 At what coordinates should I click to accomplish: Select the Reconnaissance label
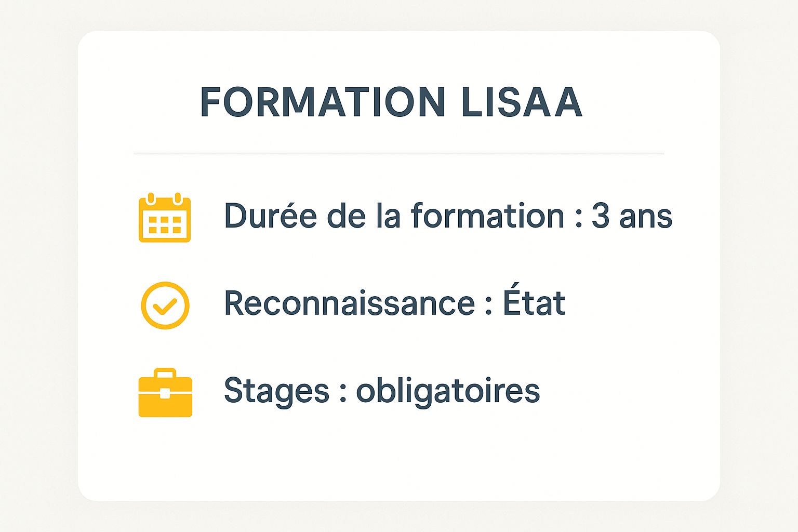click(x=349, y=303)
